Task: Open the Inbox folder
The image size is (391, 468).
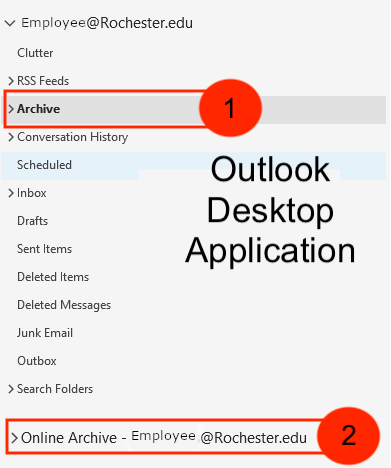Action: click(32, 193)
